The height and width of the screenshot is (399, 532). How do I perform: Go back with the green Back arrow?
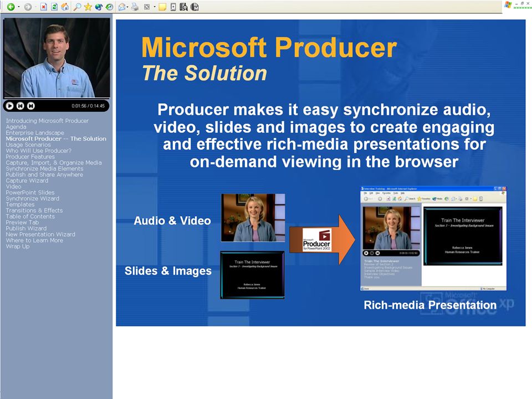pos(11,7)
